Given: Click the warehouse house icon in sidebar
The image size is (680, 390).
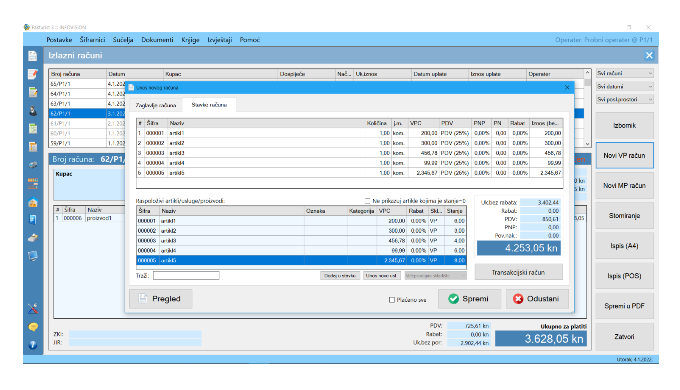Looking at the screenshot, I should point(33,202).
